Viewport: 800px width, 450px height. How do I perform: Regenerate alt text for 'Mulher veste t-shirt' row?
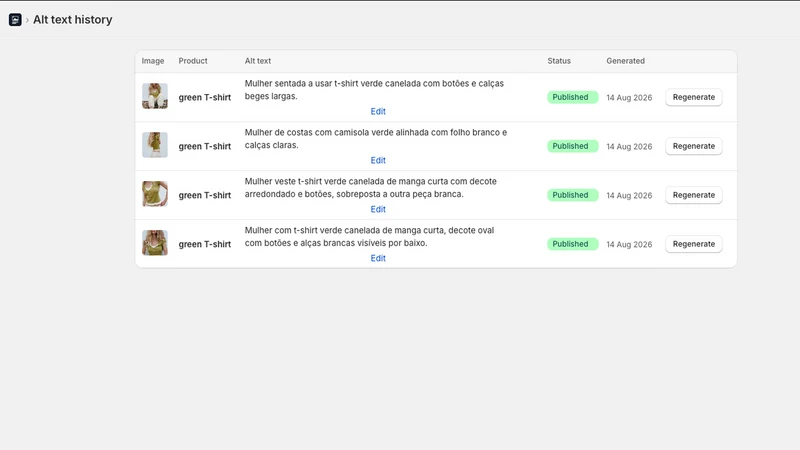click(x=693, y=195)
